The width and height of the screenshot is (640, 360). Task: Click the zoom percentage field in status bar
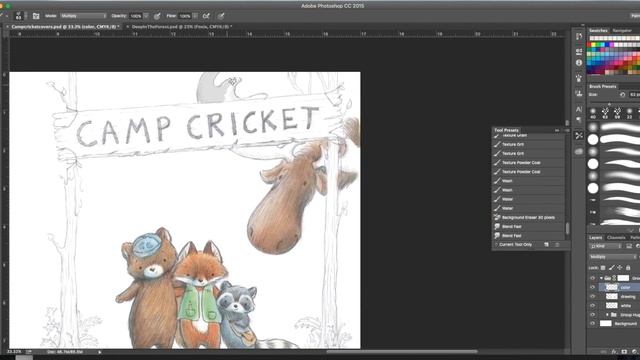coord(14,351)
